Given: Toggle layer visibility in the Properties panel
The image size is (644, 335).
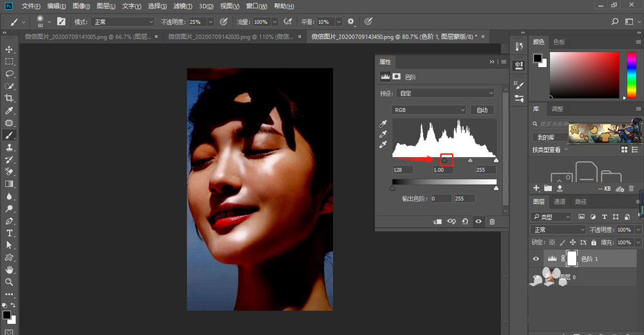Looking at the screenshot, I should click(x=478, y=221).
